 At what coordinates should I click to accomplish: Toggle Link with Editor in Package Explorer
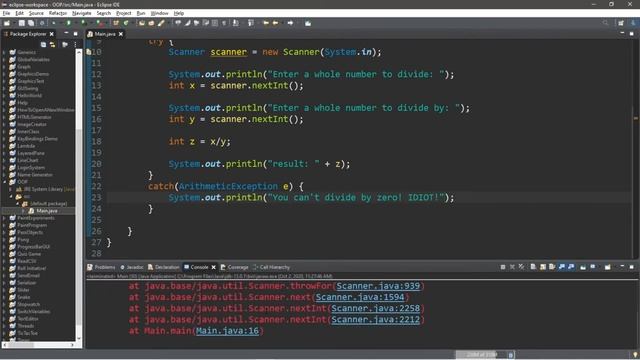click(53, 44)
